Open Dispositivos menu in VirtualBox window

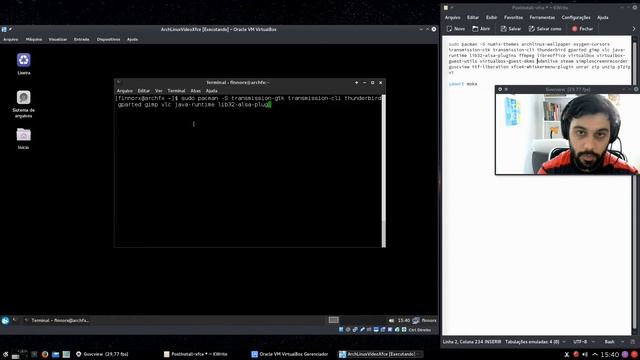tap(109, 40)
